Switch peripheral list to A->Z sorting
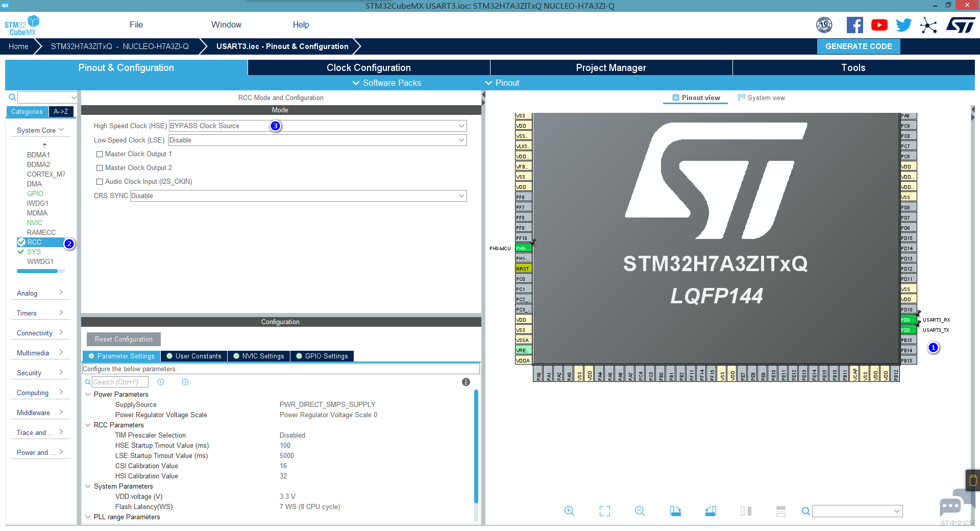 pos(61,111)
